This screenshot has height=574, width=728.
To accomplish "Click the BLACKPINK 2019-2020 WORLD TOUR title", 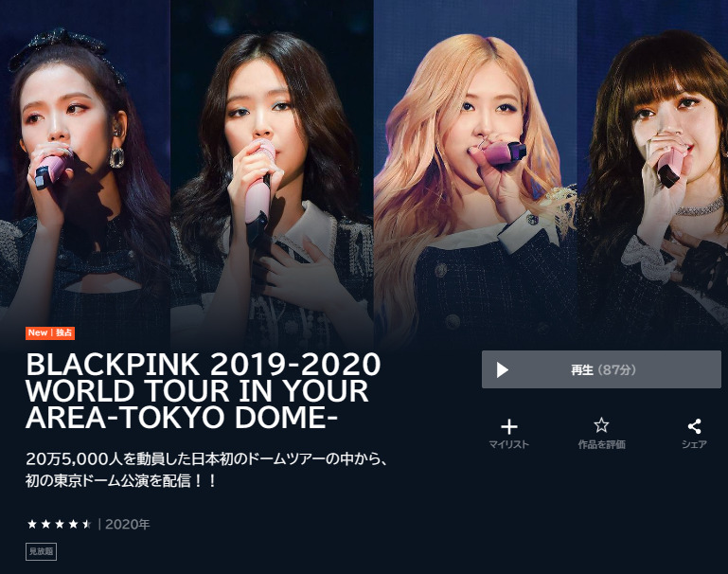I will pyautogui.click(x=204, y=390).
